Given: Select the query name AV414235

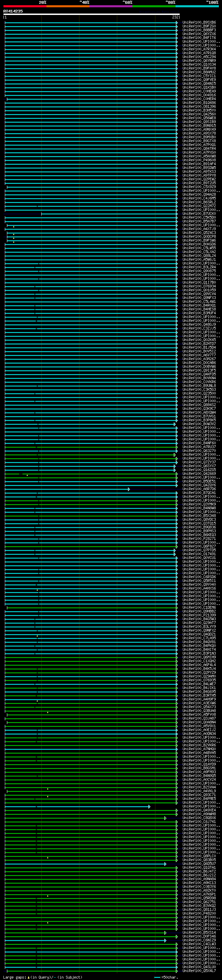Looking at the screenshot, I should pyautogui.click(x=13, y=11).
